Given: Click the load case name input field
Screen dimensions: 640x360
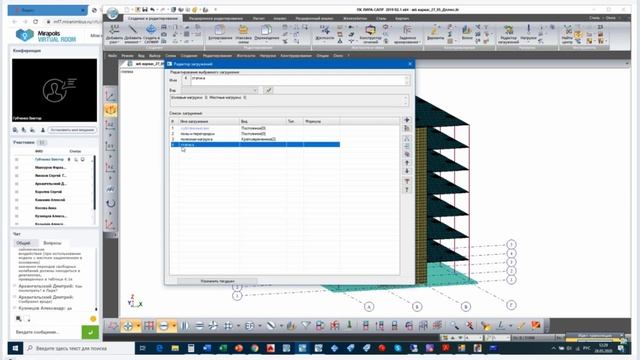Looking at the screenshot, I should pos(300,80).
